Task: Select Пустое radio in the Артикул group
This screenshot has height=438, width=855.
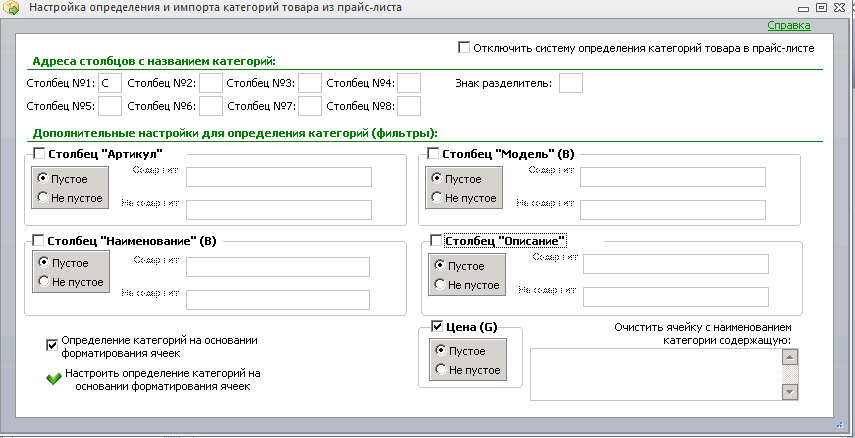Action: (43, 178)
